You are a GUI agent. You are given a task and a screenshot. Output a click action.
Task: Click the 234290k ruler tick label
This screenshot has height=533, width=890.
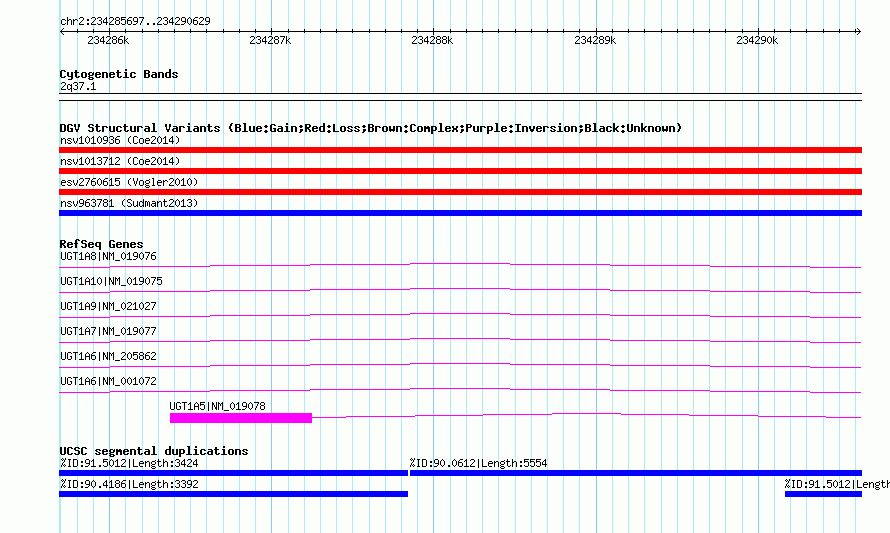[757, 40]
